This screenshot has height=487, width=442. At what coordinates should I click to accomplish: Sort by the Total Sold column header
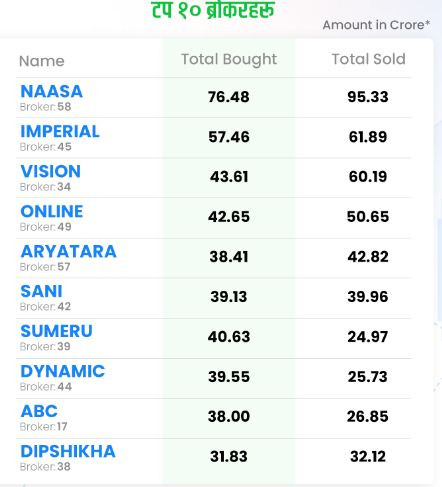tap(369, 59)
